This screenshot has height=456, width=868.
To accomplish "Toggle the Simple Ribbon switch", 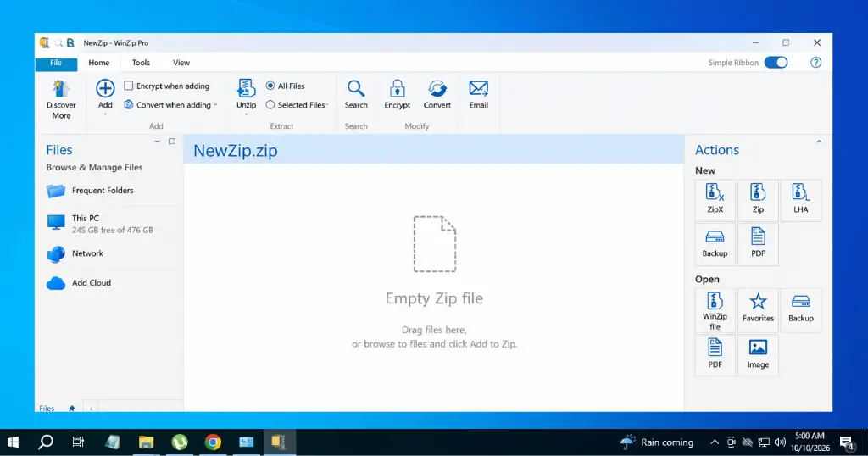I will (776, 63).
